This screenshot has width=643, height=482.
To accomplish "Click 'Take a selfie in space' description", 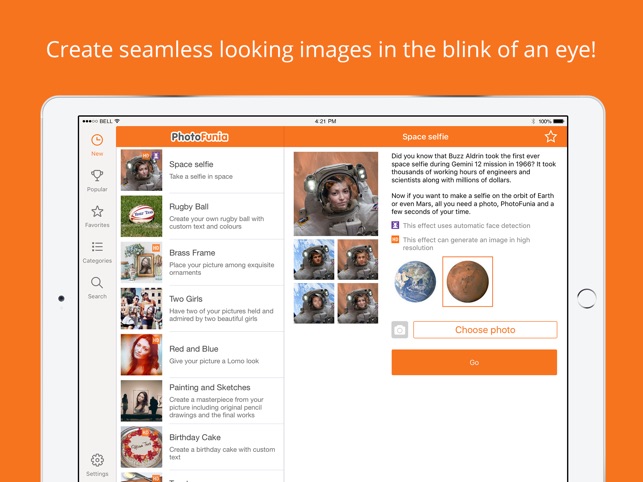I will 201,176.
